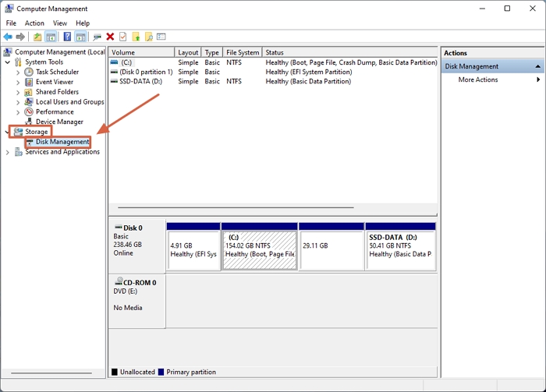Screen dimensions: 546x392
Task: Expand Services and Applications node
Action: point(8,152)
